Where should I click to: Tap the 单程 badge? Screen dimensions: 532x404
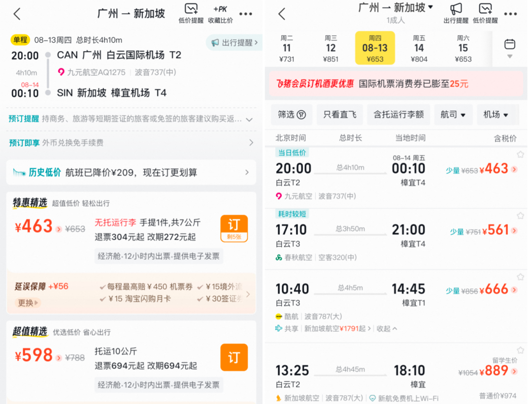tap(20, 40)
